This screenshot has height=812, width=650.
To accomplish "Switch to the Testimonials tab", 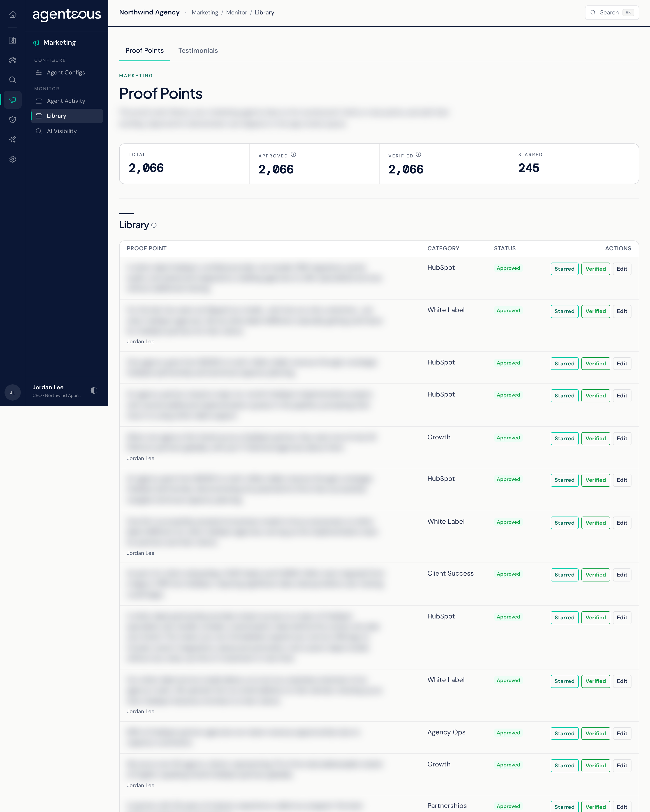I will [198, 51].
